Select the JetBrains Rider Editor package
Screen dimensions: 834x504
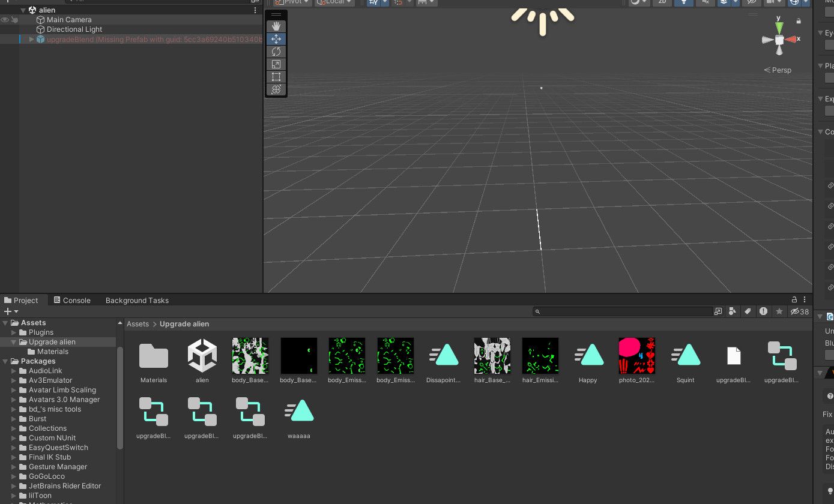pyautogui.click(x=65, y=486)
